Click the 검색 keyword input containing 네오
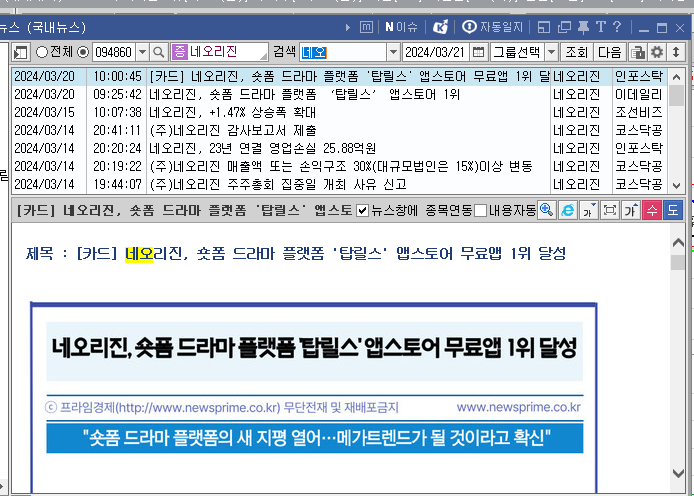The width and height of the screenshot is (694, 496). (343, 52)
